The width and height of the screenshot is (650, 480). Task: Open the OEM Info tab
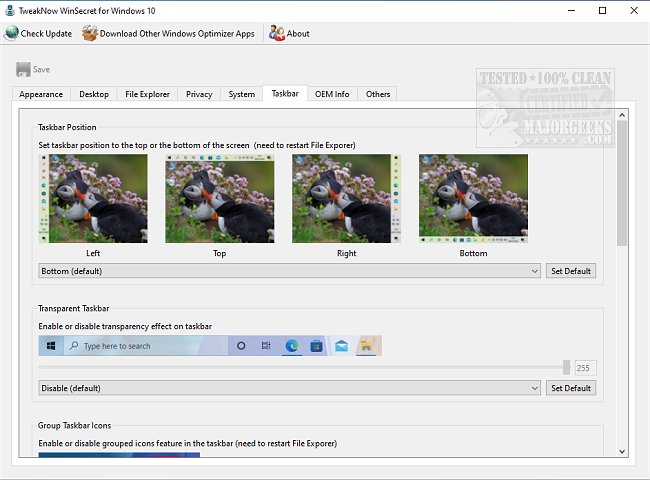pyautogui.click(x=332, y=94)
